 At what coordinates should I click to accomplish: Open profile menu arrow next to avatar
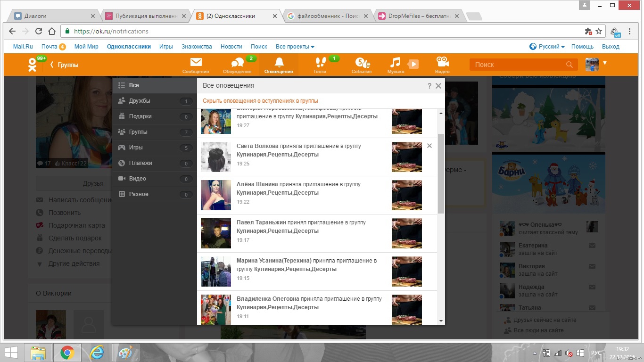605,63
